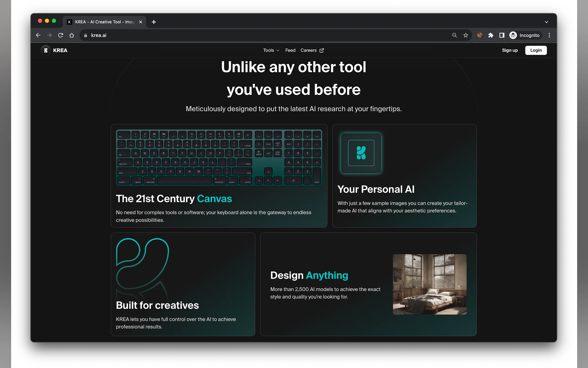Screen dimensions: 588x368
Task: Click the 'KREA lets you have full control' text
Action: [x=176, y=323]
